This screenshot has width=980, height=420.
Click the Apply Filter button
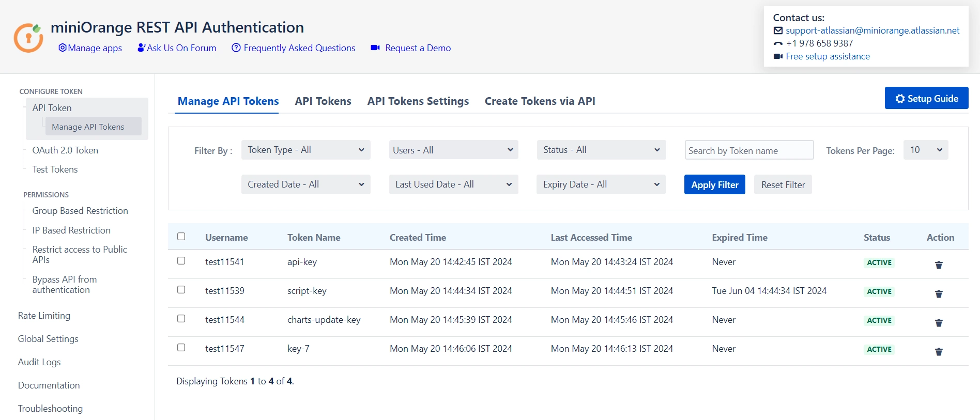715,184
